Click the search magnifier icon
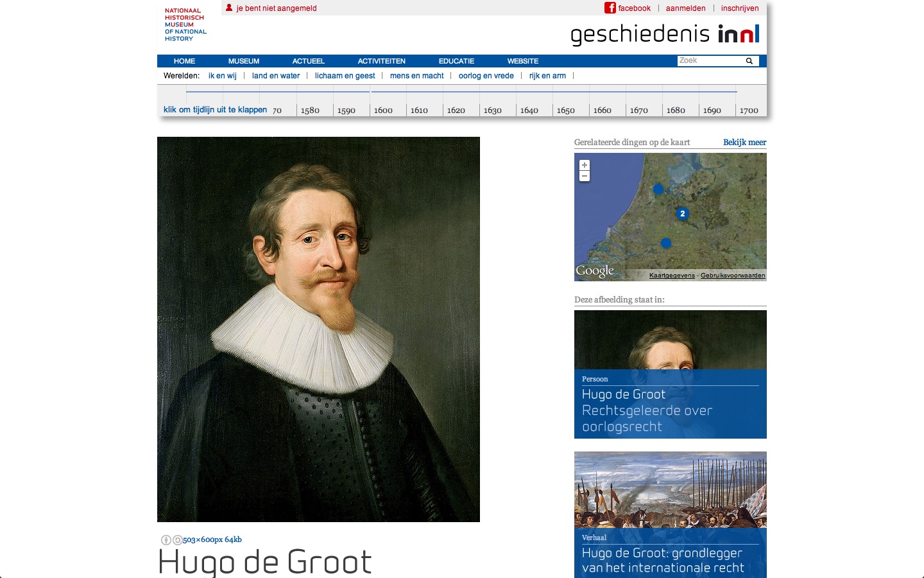The image size is (924, 578). [x=749, y=61]
